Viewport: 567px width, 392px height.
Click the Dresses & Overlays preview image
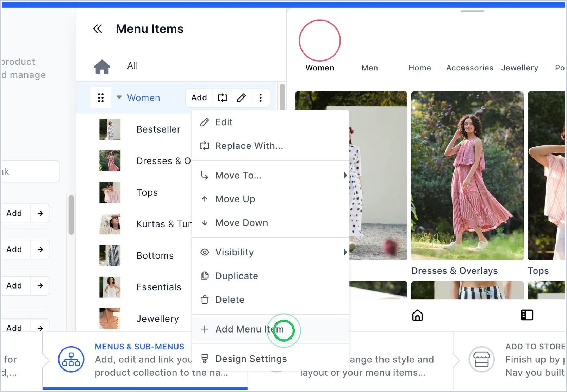pyautogui.click(x=467, y=176)
